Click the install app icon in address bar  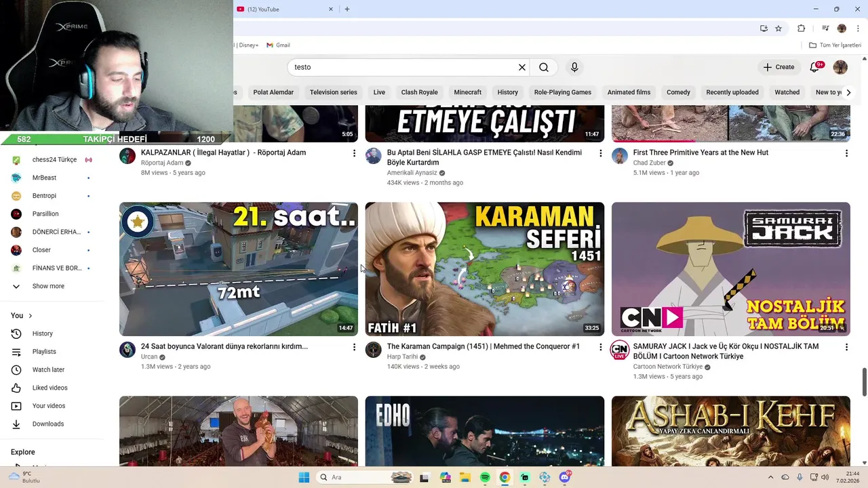[764, 28]
